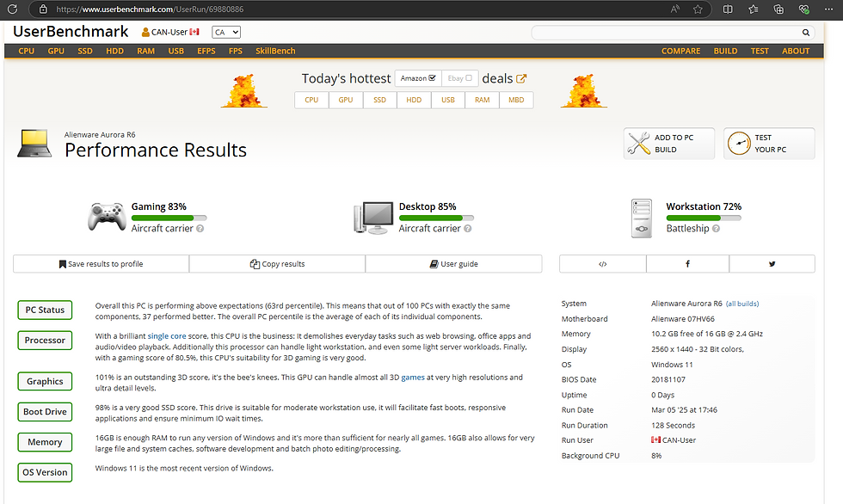Click Save results to profile button
Image resolution: width=843 pixels, height=504 pixels.
click(x=102, y=264)
